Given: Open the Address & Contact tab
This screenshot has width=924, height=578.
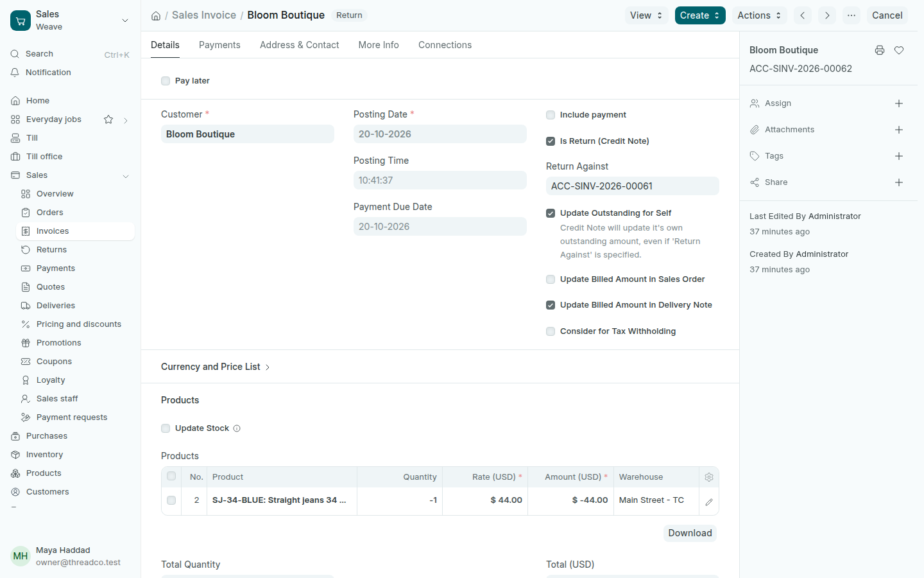Looking at the screenshot, I should [x=300, y=45].
